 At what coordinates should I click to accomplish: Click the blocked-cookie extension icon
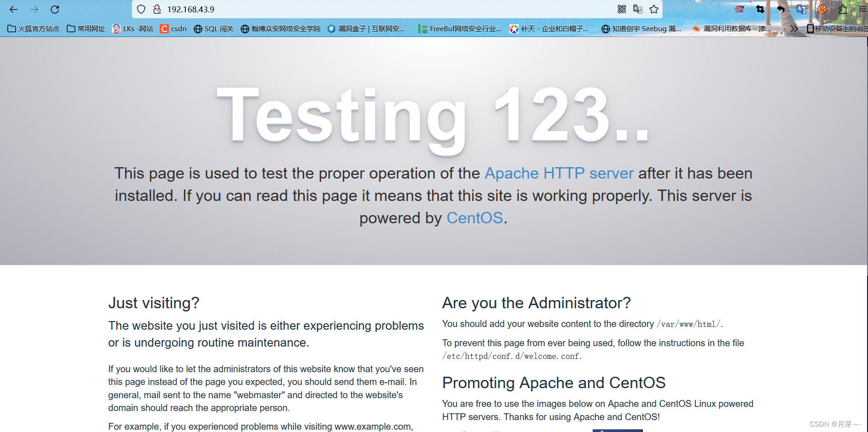click(x=821, y=9)
